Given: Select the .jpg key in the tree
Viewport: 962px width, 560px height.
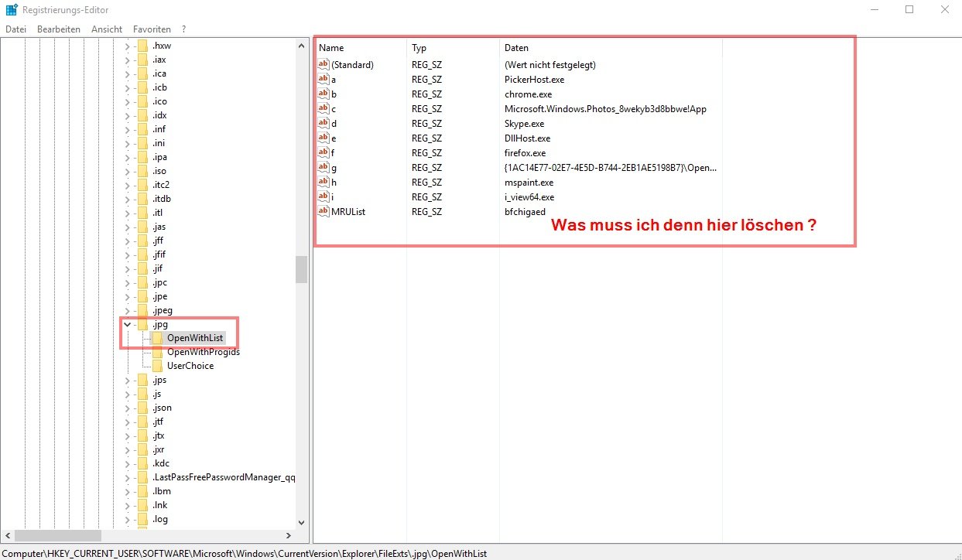Looking at the screenshot, I should click(160, 324).
